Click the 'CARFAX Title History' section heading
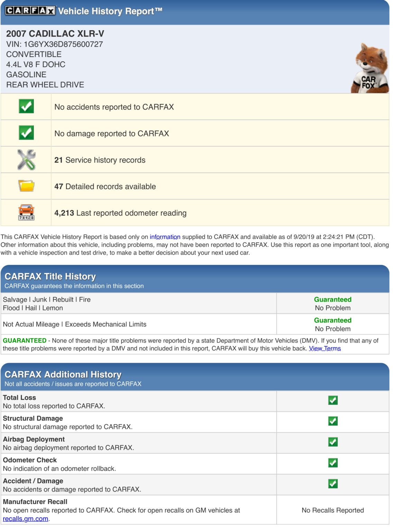This screenshot has height=532, width=394. 50,276
